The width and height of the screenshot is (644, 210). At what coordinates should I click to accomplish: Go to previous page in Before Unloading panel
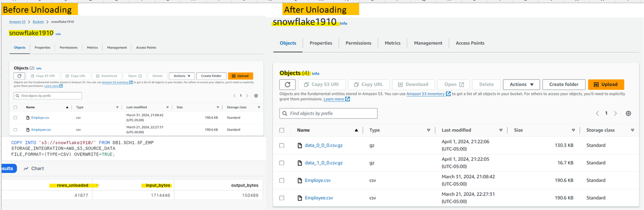[x=234, y=95]
